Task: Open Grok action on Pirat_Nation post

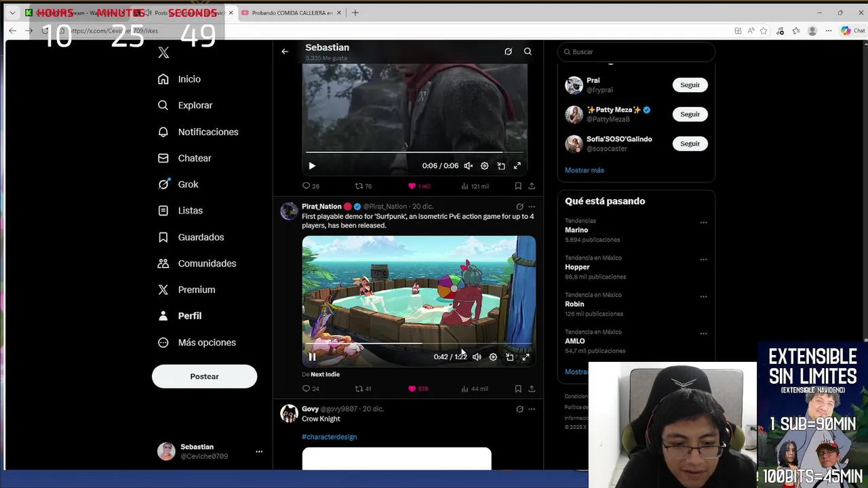Action: pos(519,207)
